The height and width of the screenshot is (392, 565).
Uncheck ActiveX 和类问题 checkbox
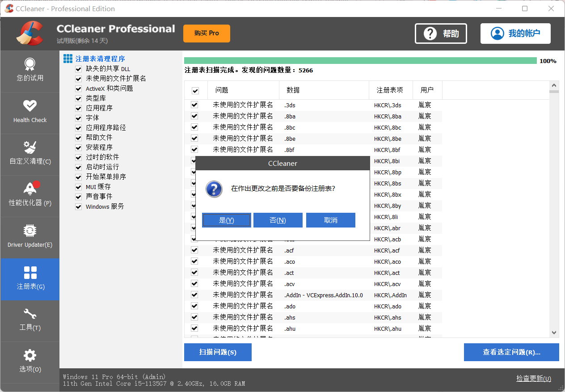click(x=78, y=89)
